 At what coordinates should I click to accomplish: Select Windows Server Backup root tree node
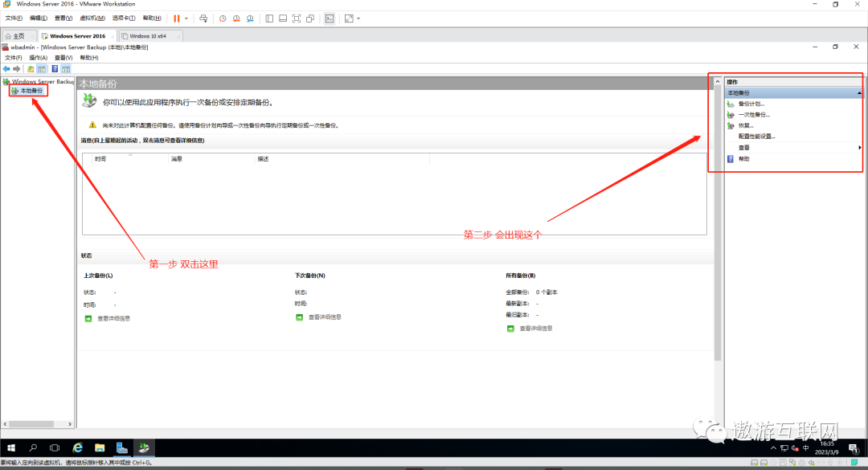tap(39, 81)
